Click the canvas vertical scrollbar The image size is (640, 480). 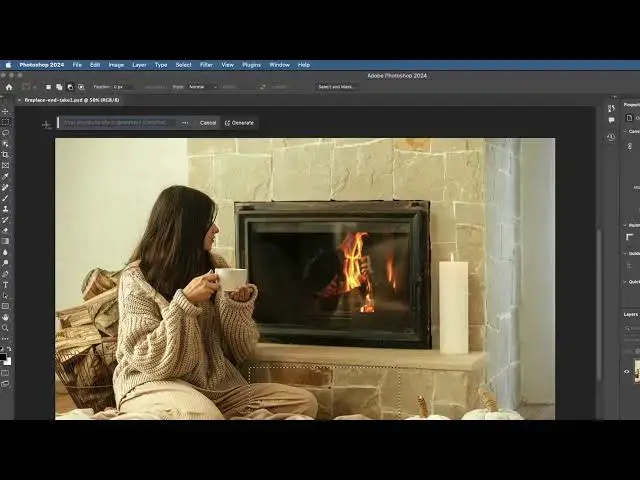(598, 304)
